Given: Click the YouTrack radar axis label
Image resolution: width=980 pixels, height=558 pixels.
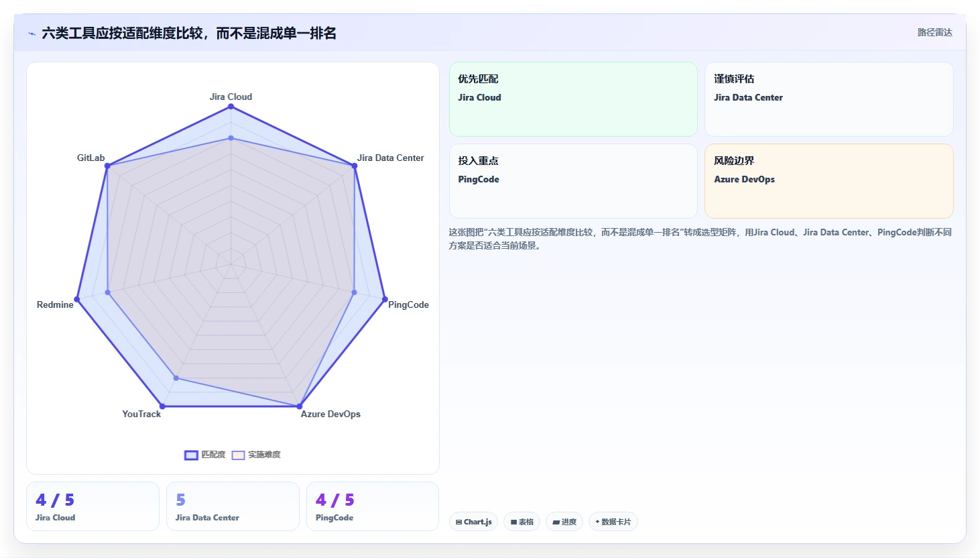Looking at the screenshot, I should tap(141, 414).
